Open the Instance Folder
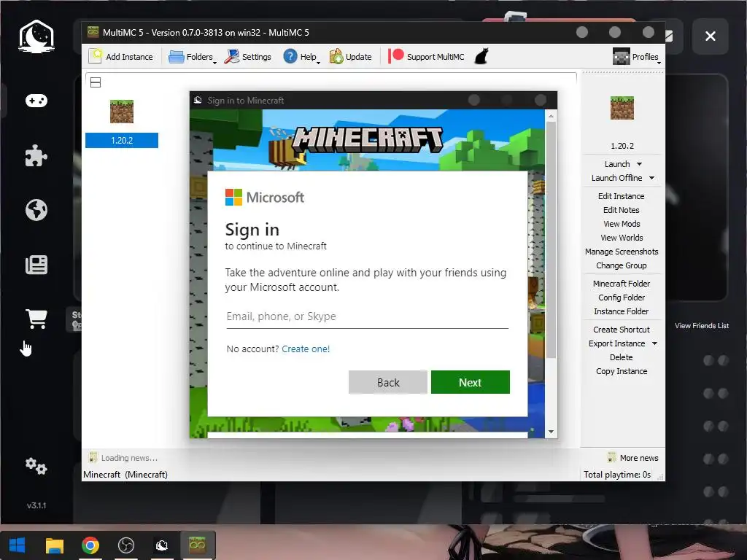Image resolution: width=747 pixels, height=560 pixels. point(622,311)
